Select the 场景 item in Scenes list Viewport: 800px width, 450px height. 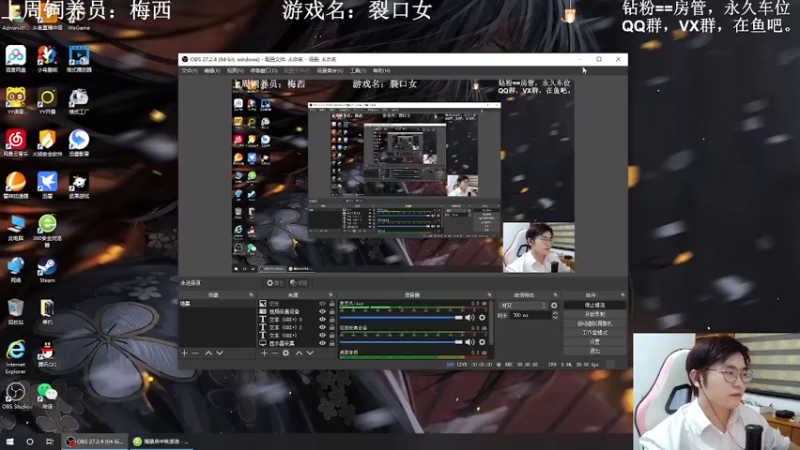coord(216,304)
